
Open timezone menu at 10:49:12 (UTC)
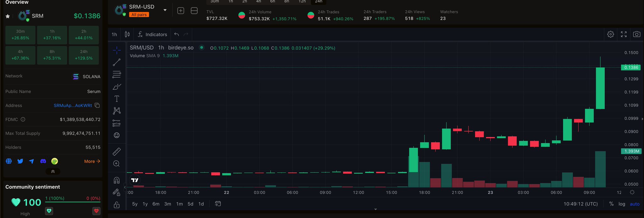[581, 204]
